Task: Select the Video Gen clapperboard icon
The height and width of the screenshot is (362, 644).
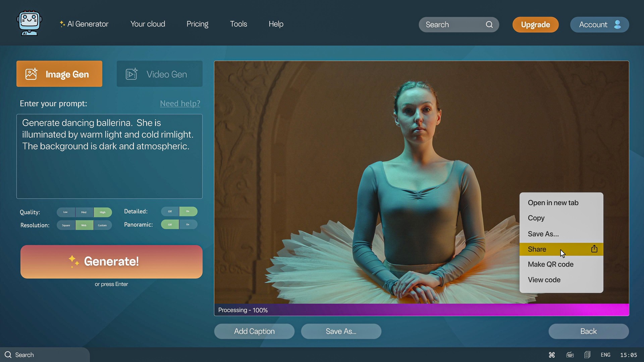Action: [x=131, y=74]
